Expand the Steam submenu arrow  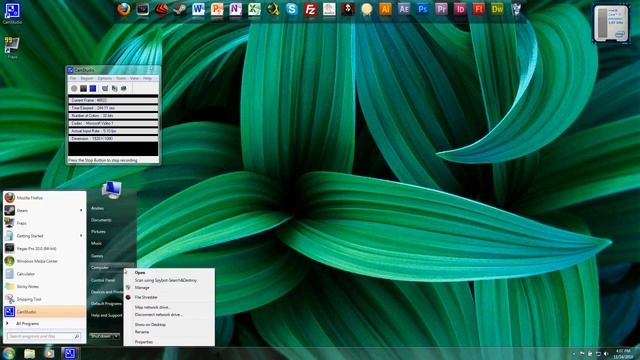click(x=81, y=210)
